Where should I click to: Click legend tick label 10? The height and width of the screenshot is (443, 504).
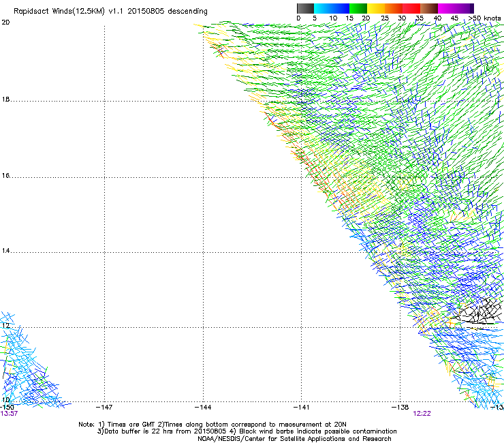click(x=333, y=18)
